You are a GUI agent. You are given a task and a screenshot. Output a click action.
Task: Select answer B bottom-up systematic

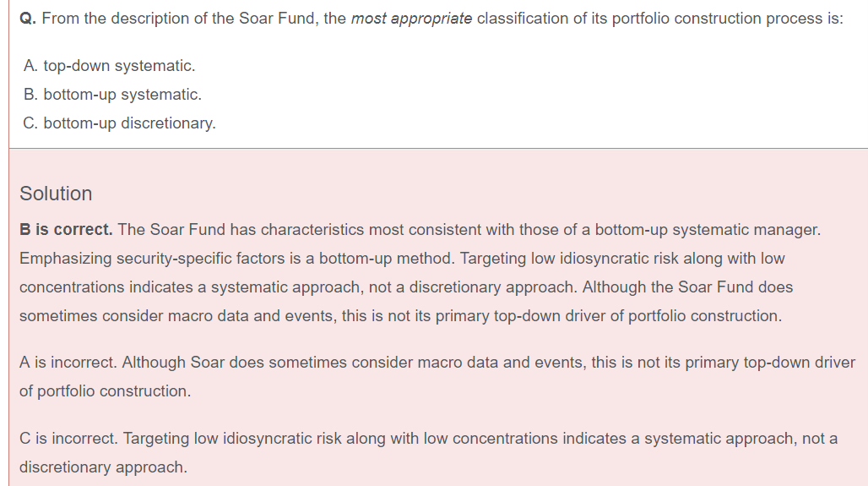click(112, 95)
